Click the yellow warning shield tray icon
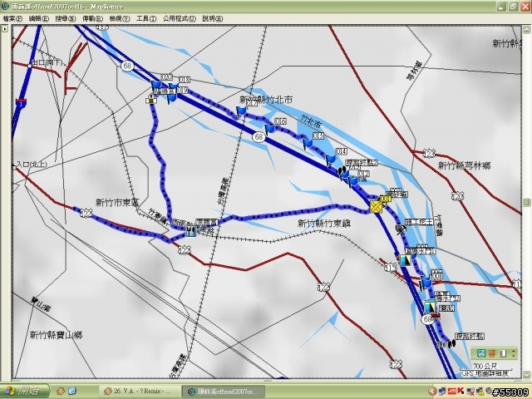 tap(480, 392)
